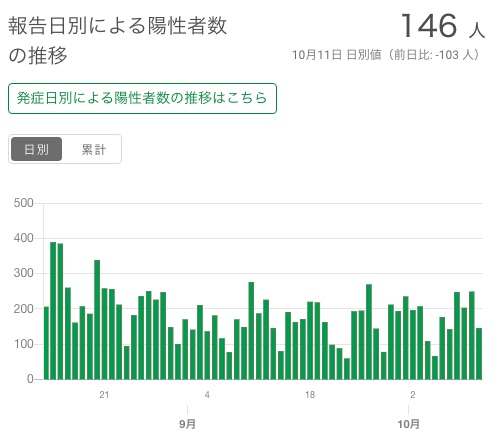
Task: Click the 500 y-axis label
Action: coord(23,203)
